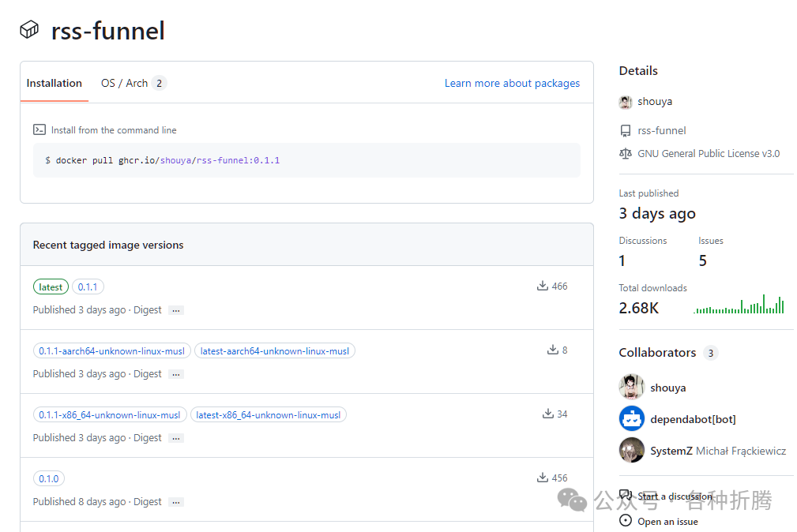797x532 pixels.
Task: Click the total downloads sparkline chart
Action: pyautogui.click(x=739, y=304)
